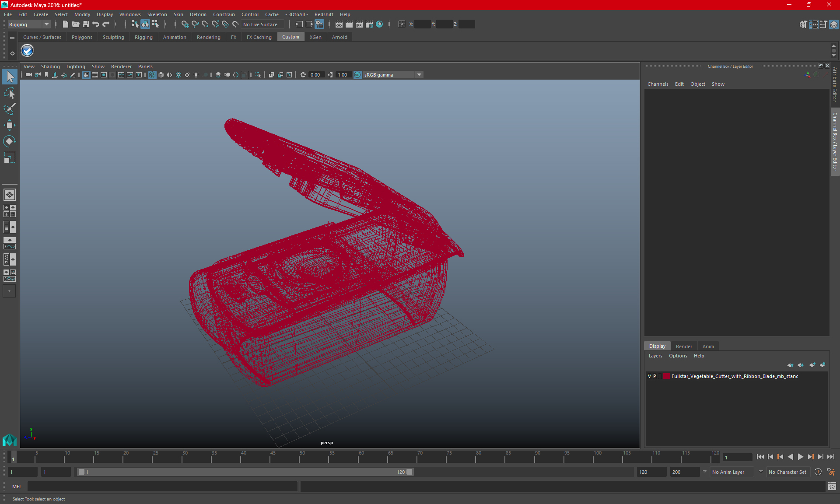The width and height of the screenshot is (840, 504).
Task: Click the Redo arrow icon
Action: click(x=106, y=24)
